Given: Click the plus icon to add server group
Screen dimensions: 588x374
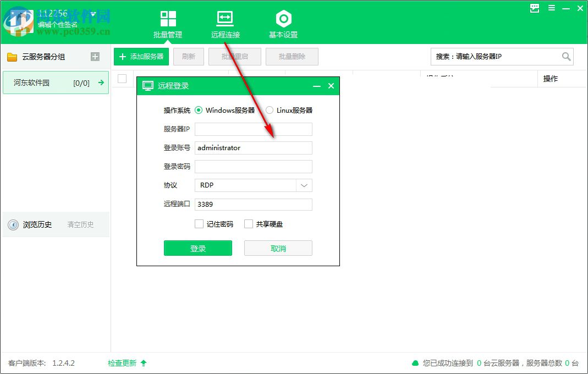Looking at the screenshot, I should coord(95,56).
